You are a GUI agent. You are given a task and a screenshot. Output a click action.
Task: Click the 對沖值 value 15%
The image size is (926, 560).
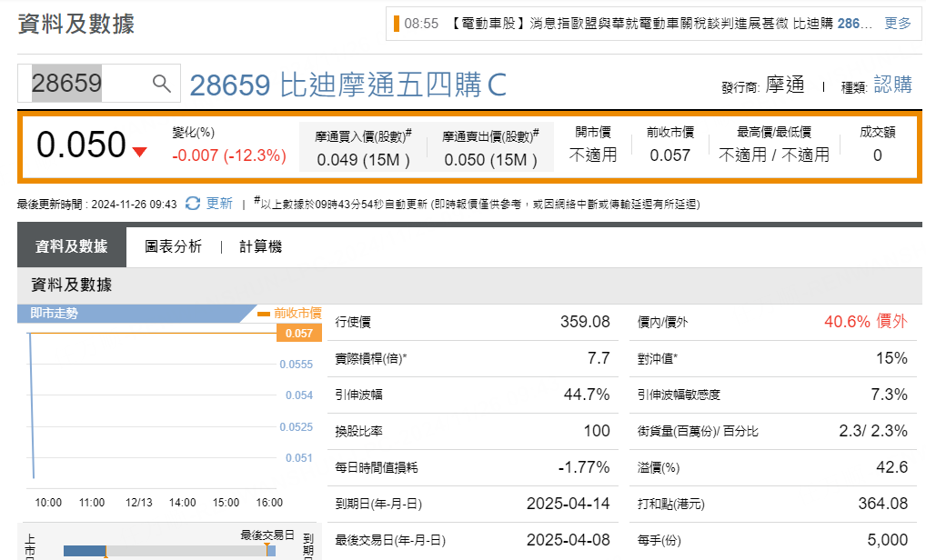click(x=891, y=358)
